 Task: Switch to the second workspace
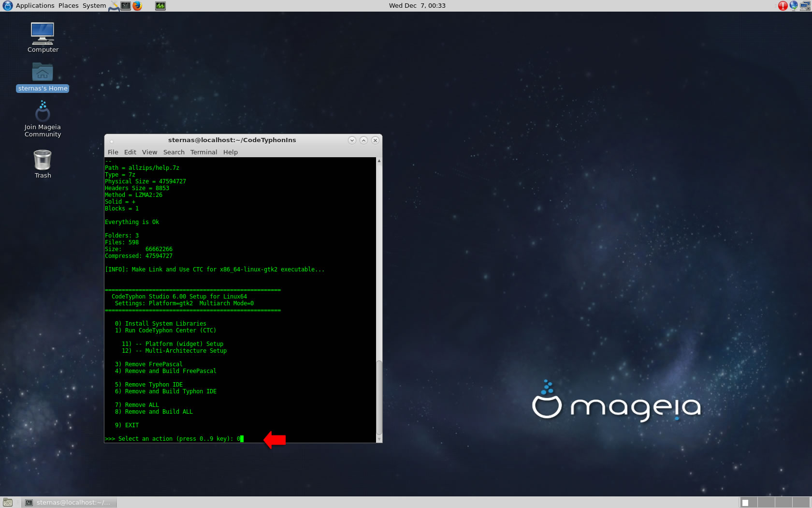[x=766, y=503]
